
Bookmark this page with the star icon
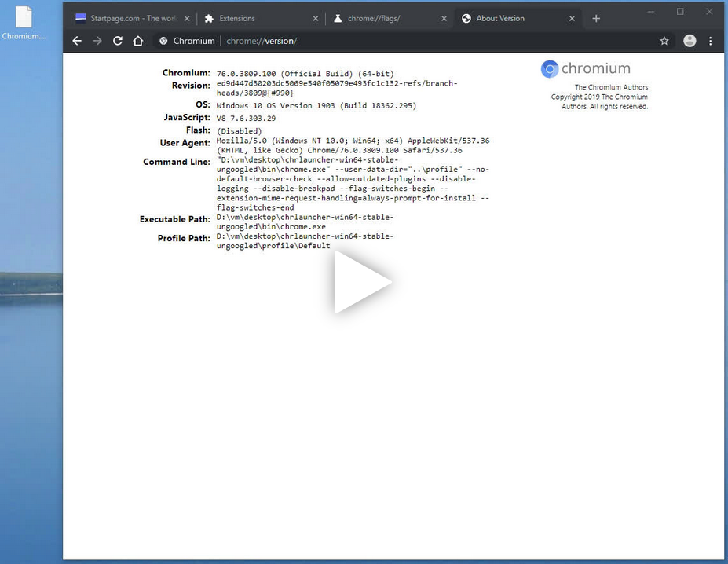tap(664, 41)
